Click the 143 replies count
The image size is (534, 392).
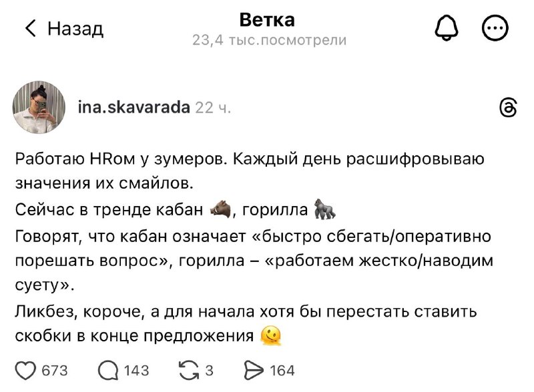137,371
